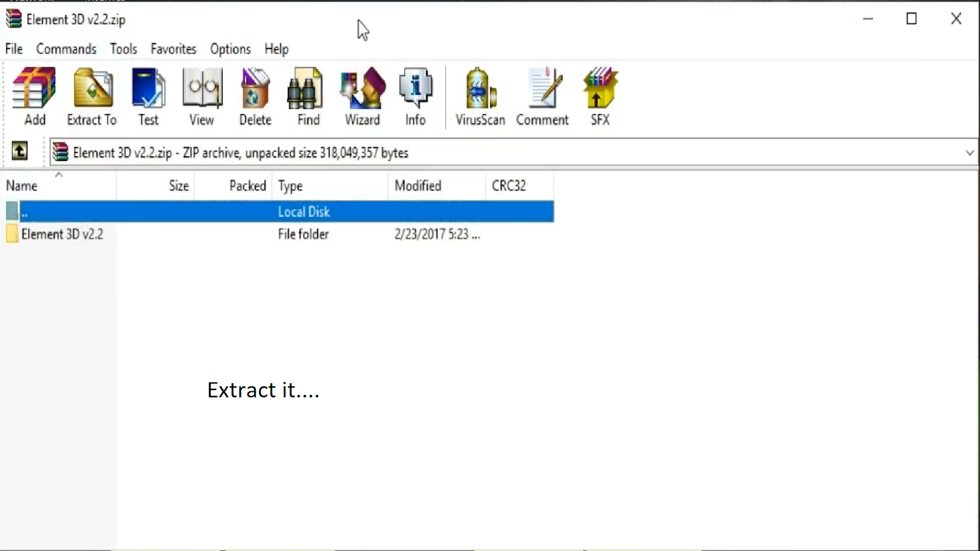Convert archive using SFX icon
This screenshot has height=551, width=980.
coord(600,96)
